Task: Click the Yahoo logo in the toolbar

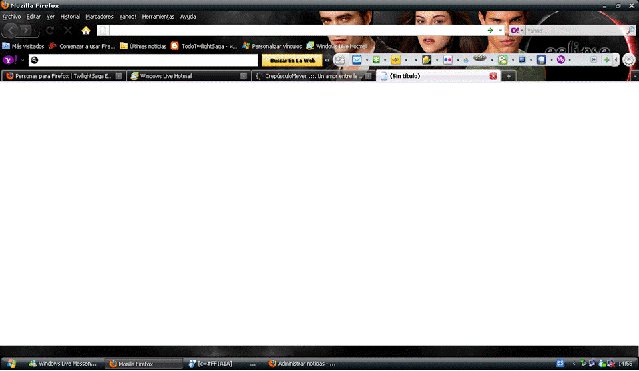Action: click(9, 60)
